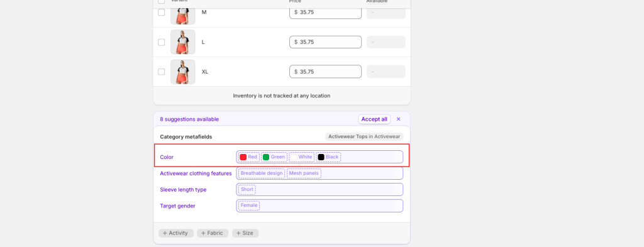Add the Activity metafield
Screen dimensions: 644x247
(175, 233)
